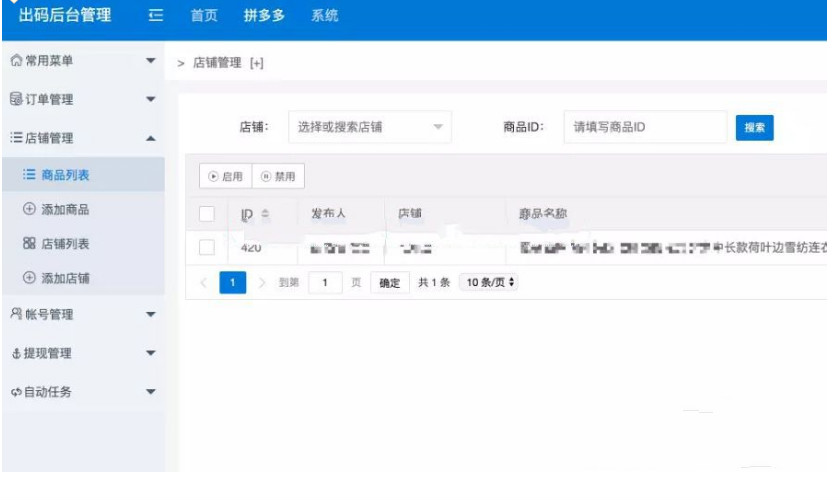
Task: Check the select-all header checkbox
Action: (x=207, y=214)
